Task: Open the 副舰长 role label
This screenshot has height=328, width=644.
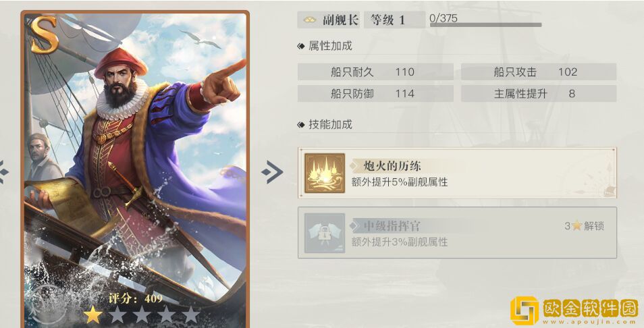Action: [340, 20]
